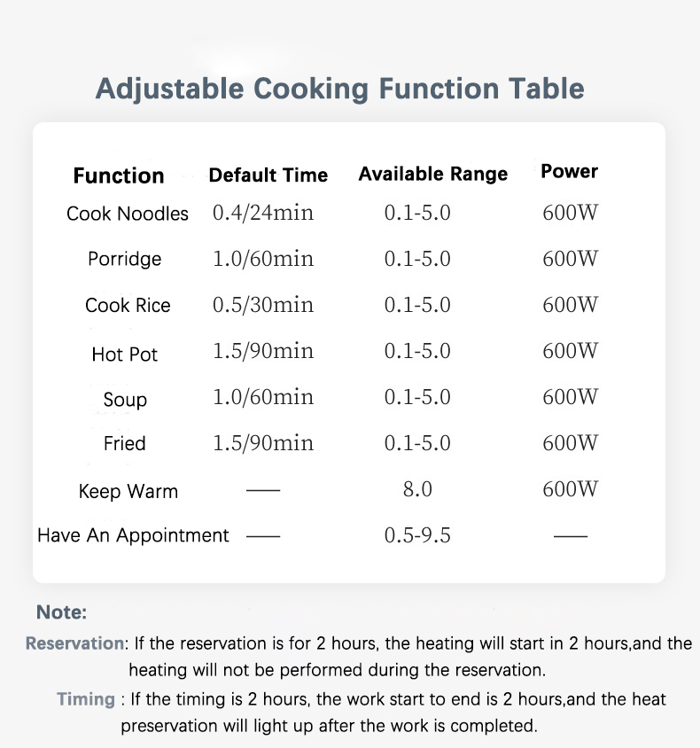Viewport: 700px width, 748px height.
Task: Click the Adjustable Cooking Function Table title
Action: (339, 90)
